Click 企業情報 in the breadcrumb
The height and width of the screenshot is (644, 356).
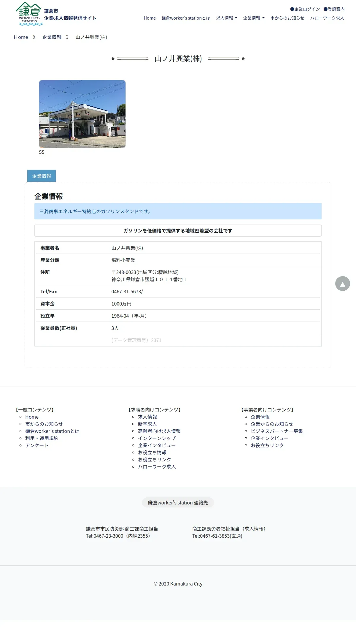(52, 37)
